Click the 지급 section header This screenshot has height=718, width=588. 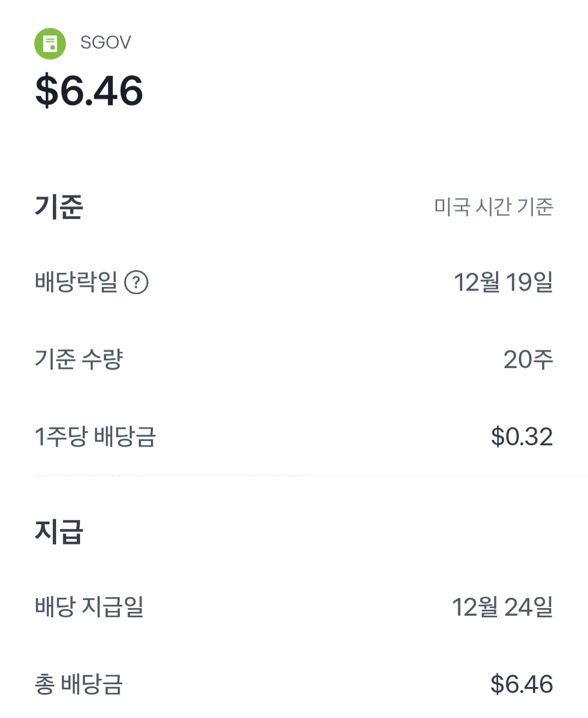tap(59, 532)
